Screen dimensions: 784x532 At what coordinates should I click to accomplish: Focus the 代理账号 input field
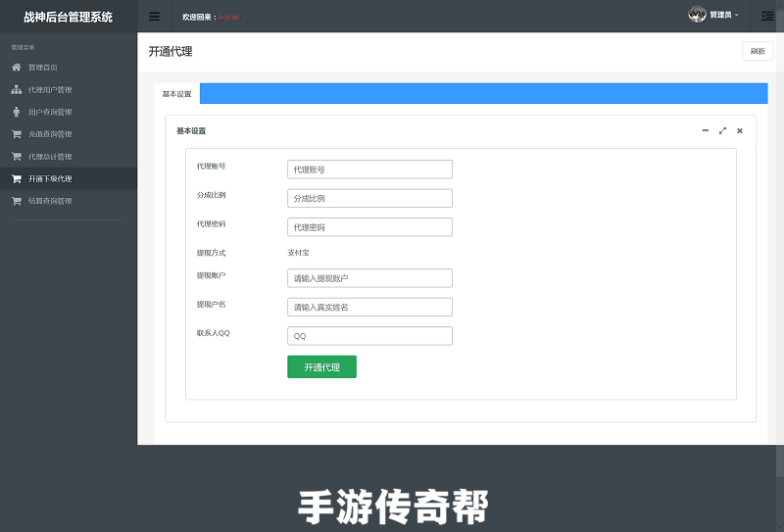click(370, 169)
